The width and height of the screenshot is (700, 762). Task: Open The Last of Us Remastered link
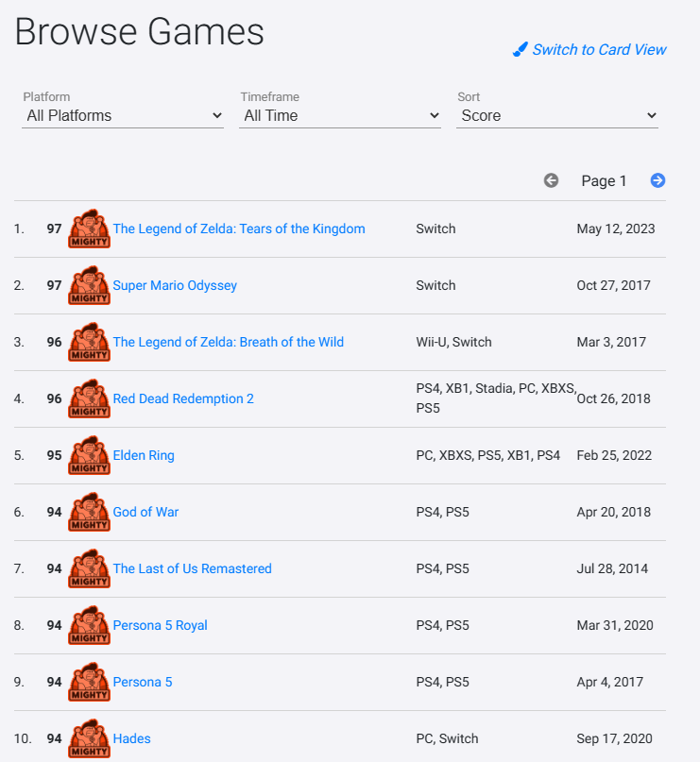point(192,568)
